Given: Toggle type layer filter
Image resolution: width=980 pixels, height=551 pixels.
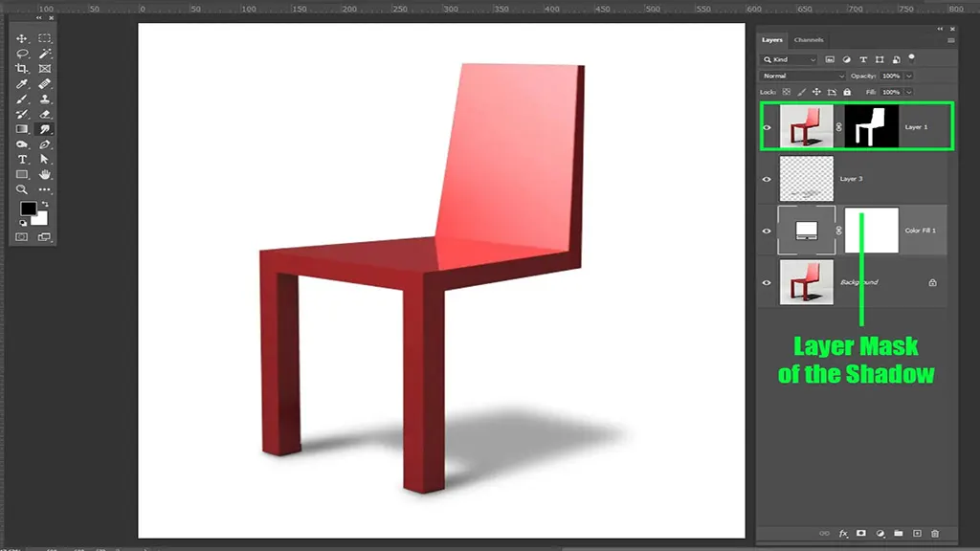Looking at the screenshot, I should 863,59.
